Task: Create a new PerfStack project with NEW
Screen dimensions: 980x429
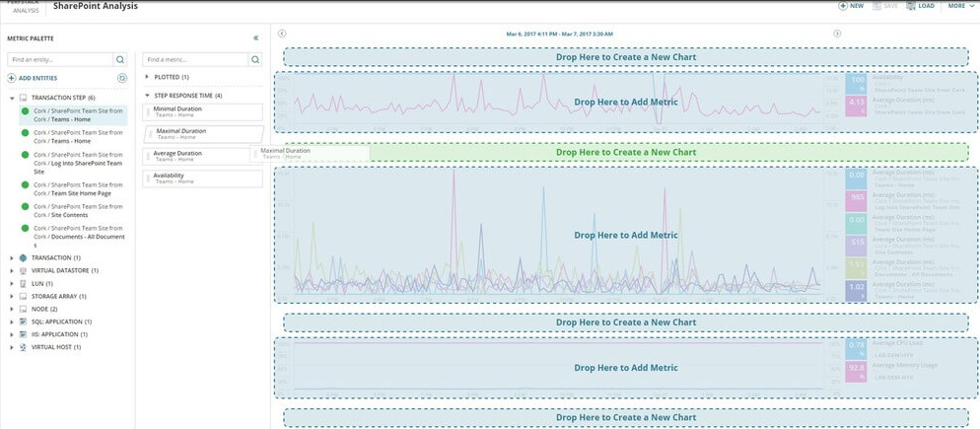Action: pos(851,6)
